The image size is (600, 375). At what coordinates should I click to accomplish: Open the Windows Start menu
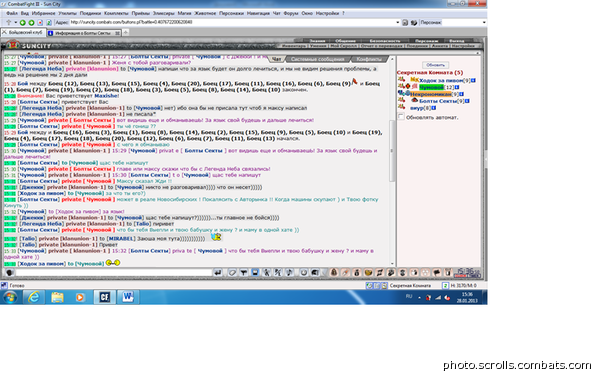(10, 297)
